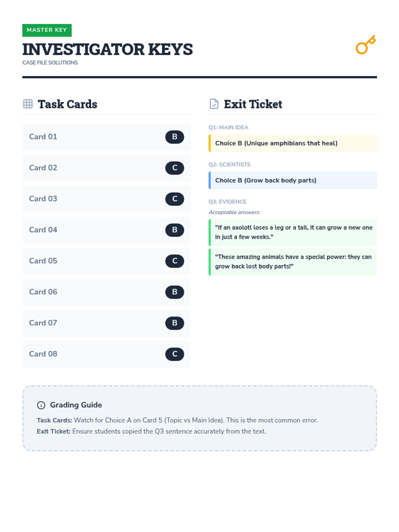
Task: Click Card 08 answer badge C
Action: pyautogui.click(x=175, y=354)
